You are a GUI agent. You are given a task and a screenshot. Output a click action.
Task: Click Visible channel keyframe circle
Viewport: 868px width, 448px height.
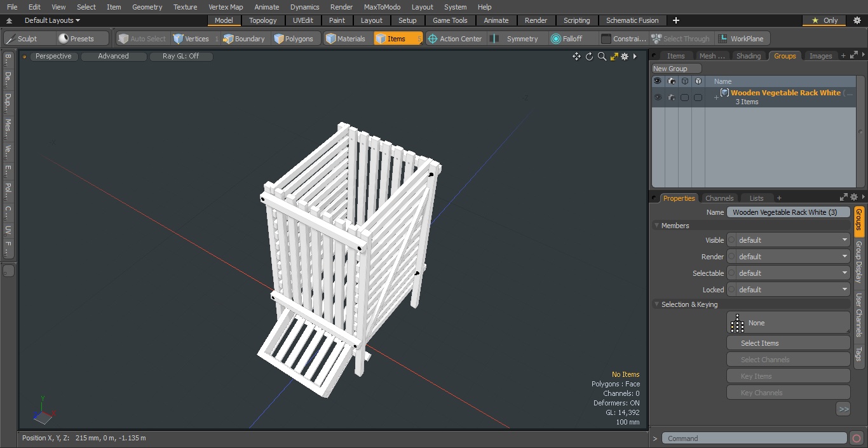click(731, 240)
